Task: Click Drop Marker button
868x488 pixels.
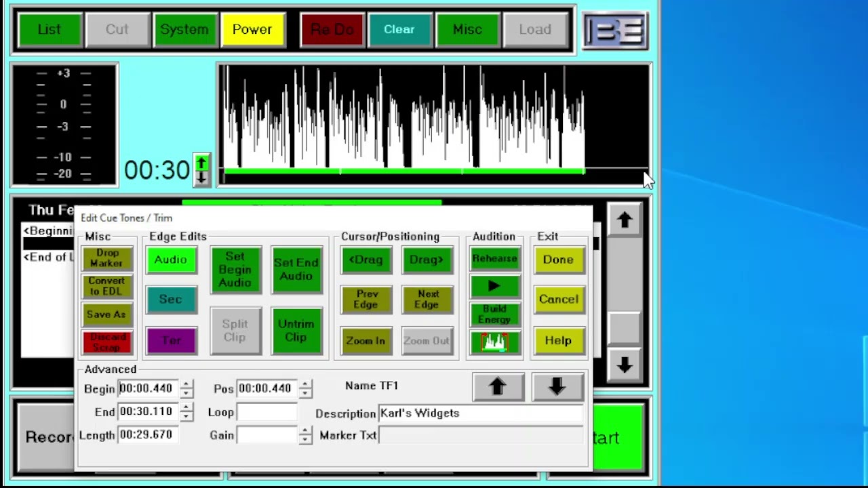Action: pyautogui.click(x=106, y=258)
